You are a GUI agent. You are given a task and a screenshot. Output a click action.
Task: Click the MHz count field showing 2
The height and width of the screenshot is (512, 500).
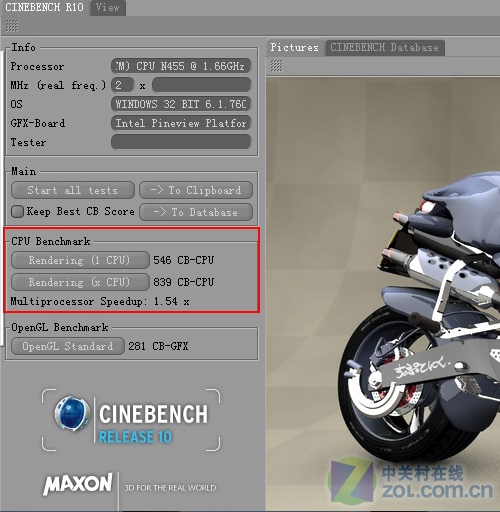[122, 85]
